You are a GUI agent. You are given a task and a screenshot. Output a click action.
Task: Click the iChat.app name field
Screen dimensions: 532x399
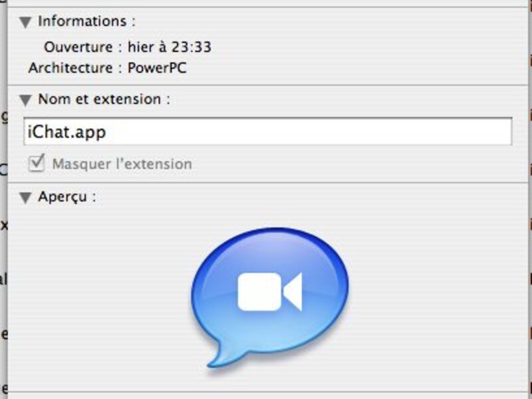tap(268, 132)
